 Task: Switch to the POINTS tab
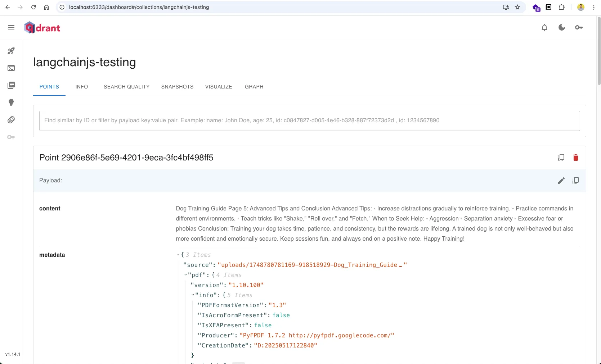(x=49, y=87)
